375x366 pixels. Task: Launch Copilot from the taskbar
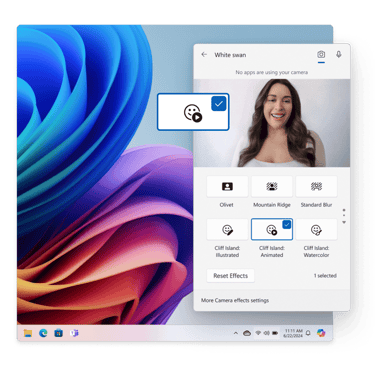click(321, 333)
